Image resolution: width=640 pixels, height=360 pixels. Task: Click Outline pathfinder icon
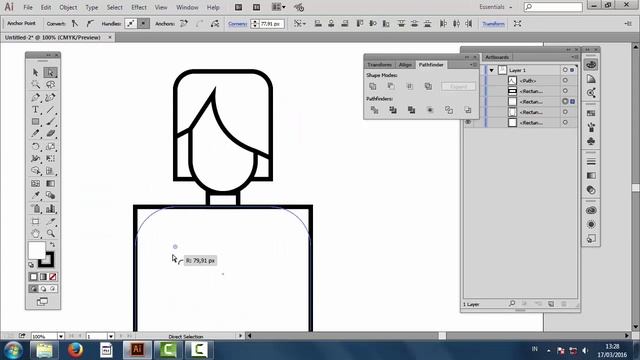pos(449,110)
